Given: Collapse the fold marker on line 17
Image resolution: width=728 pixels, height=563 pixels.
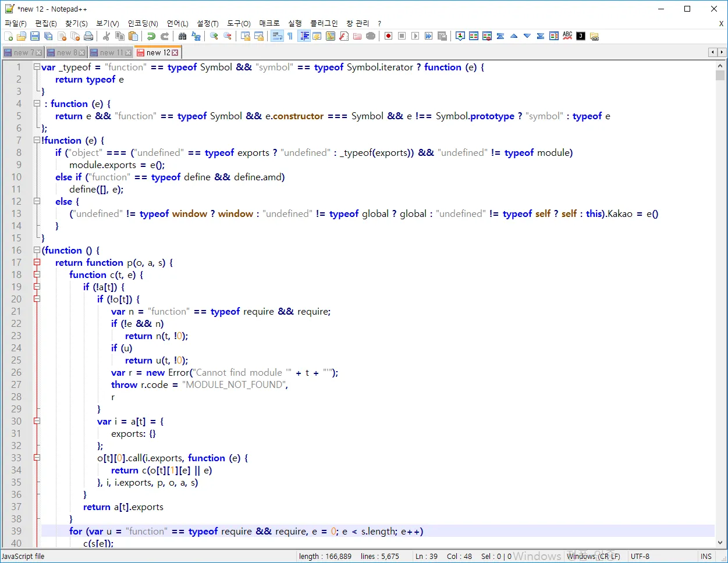Looking at the screenshot, I should tap(37, 262).
